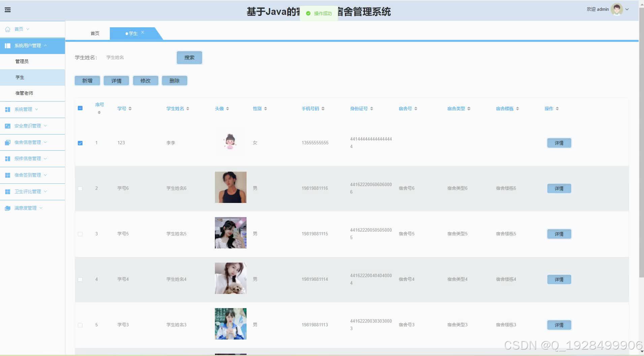Check the checkbox for 学生姓名3 row
The image size is (644, 356).
[80, 325]
